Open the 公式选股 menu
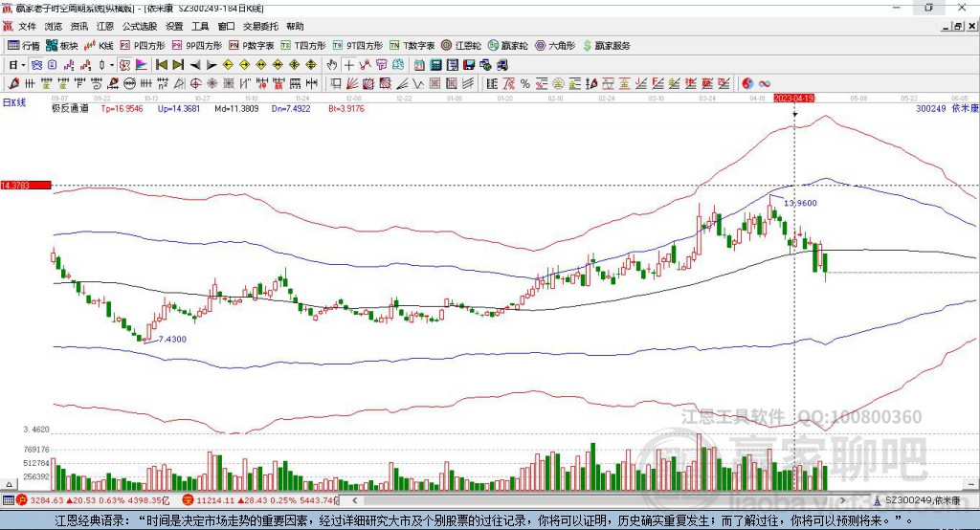Image resolution: width=980 pixels, height=530 pixels. [140, 26]
